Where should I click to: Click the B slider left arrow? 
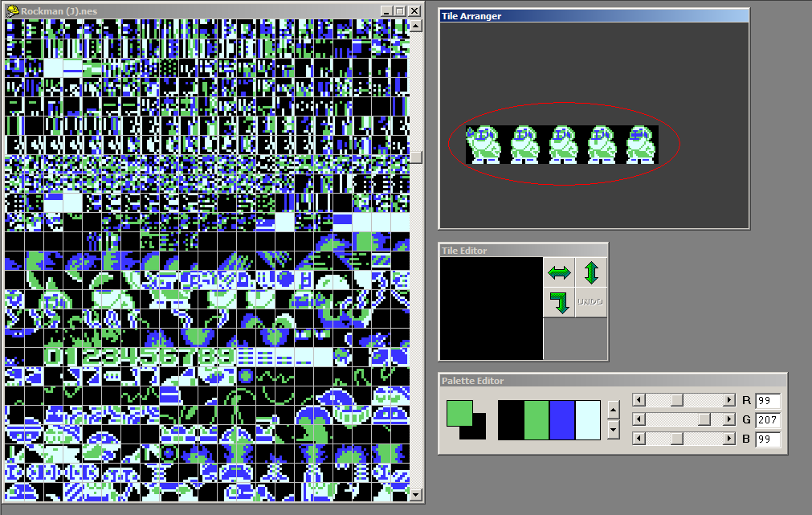(638, 439)
